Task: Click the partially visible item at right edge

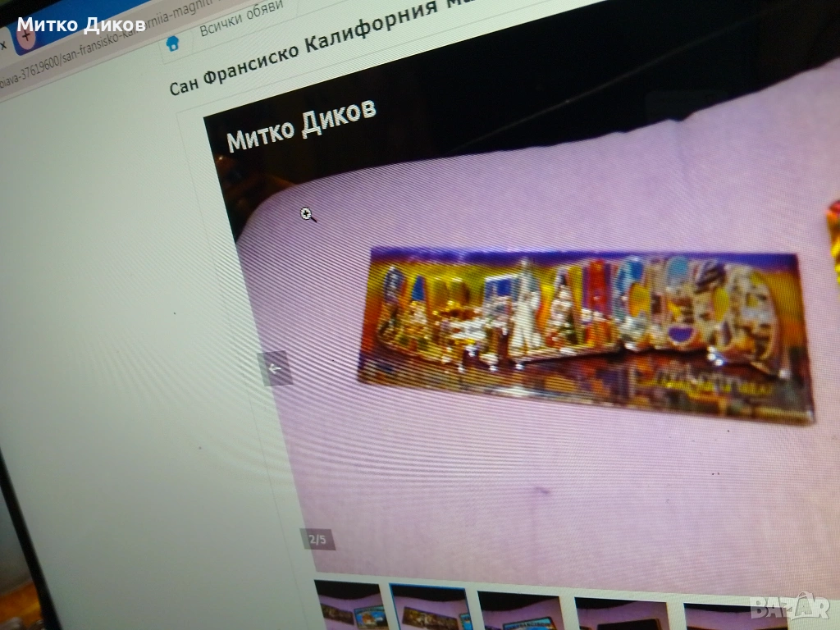Action: pyautogui.click(x=833, y=238)
